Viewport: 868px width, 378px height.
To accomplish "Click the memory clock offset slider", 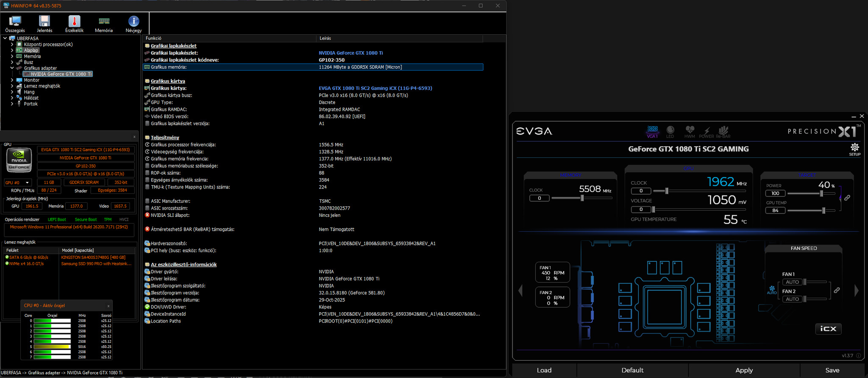I will tap(582, 198).
